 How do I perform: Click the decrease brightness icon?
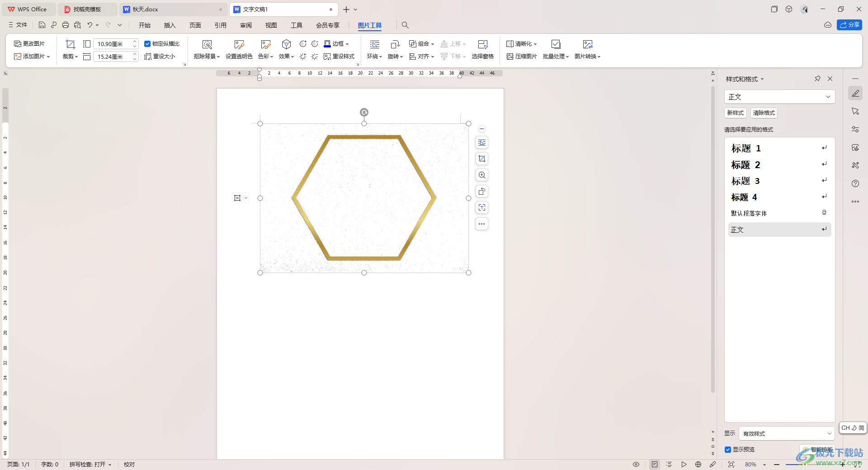coord(315,56)
